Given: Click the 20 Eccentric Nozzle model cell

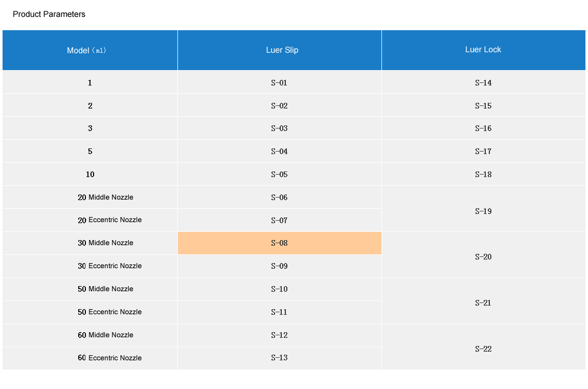Looking at the screenshot, I should (x=109, y=220).
